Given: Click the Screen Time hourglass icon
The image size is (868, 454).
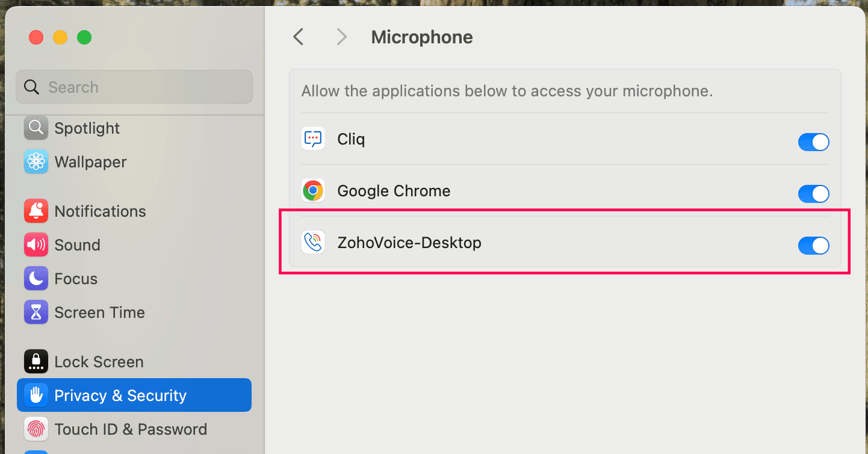Looking at the screenshot, I should (36, 313).
